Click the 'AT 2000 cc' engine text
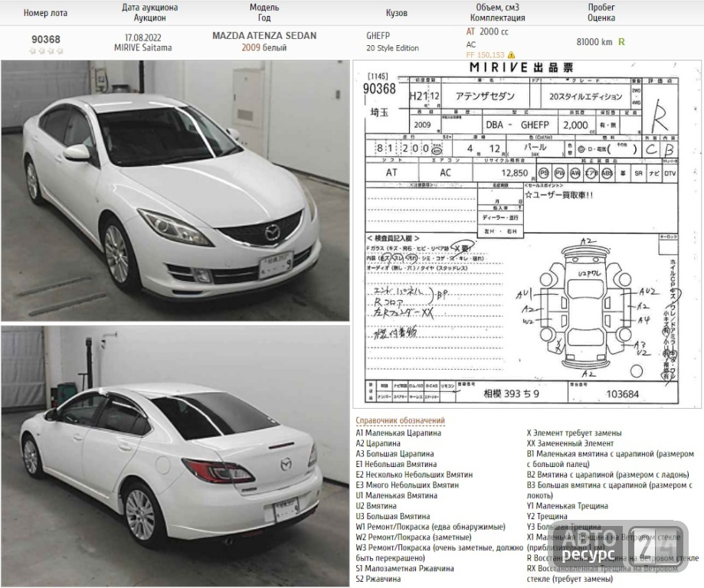704x588 pixels. pos(487,31)
